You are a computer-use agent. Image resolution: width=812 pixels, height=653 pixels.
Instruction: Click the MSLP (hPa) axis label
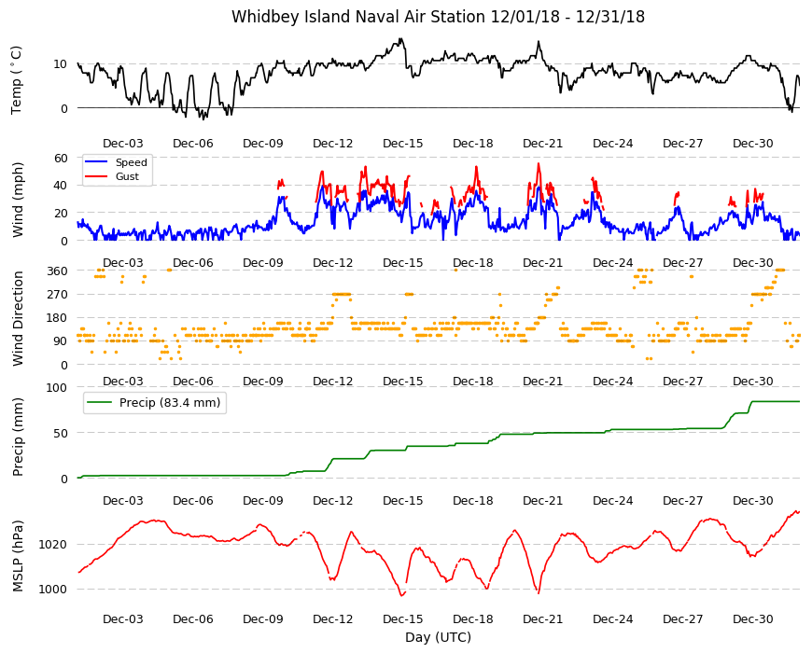click(18, 555)
